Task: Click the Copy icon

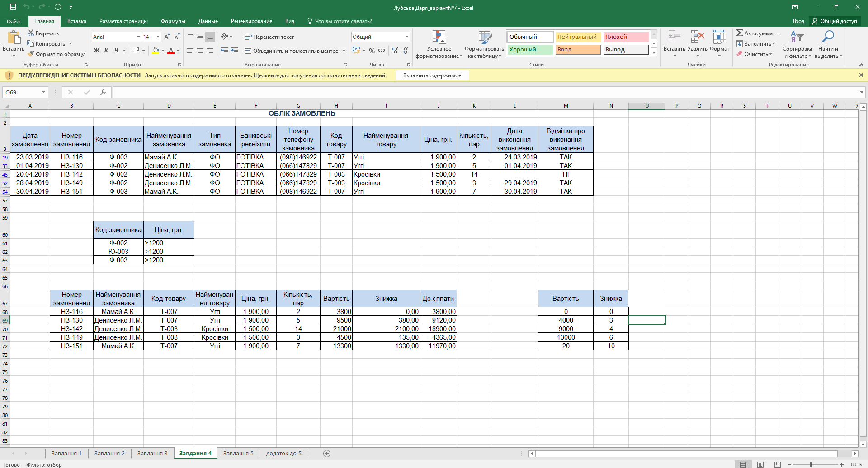Action: [x=31, y=43]
